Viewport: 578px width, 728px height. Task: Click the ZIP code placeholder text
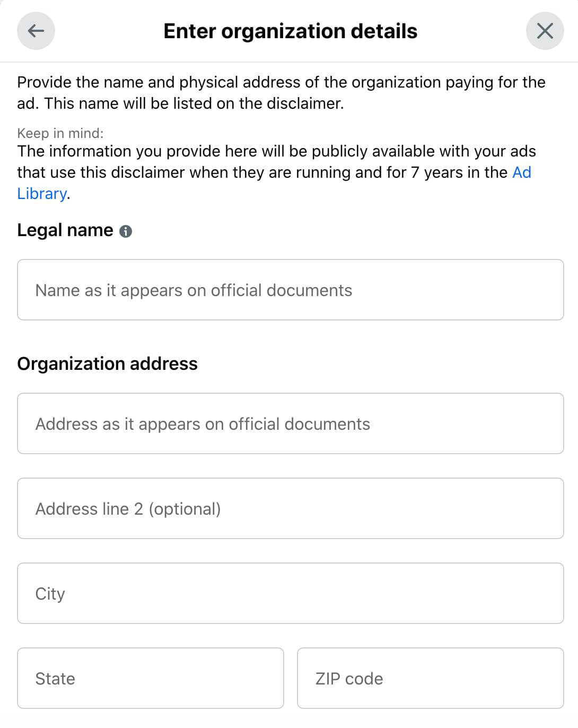349,679
